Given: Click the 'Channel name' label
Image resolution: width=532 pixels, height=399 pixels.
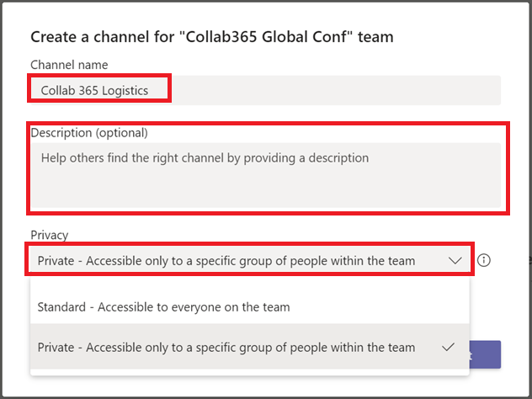Looking at the screenshot, I should pyautogui.click(x=69, y=65).
